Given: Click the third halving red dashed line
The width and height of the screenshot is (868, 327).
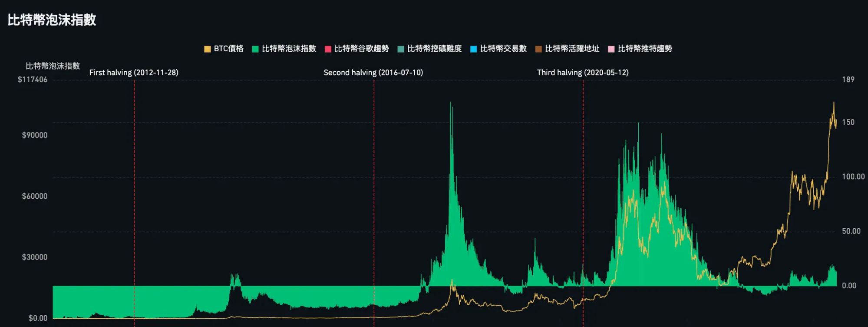Looking at the screenshot, I should pos(583,174).
